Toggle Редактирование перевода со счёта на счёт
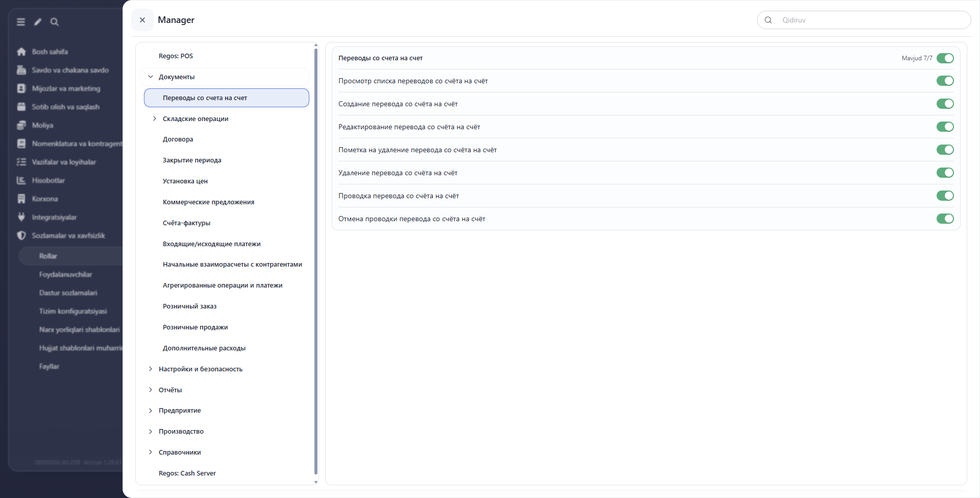The image size is (980, 498). [945, 127]
